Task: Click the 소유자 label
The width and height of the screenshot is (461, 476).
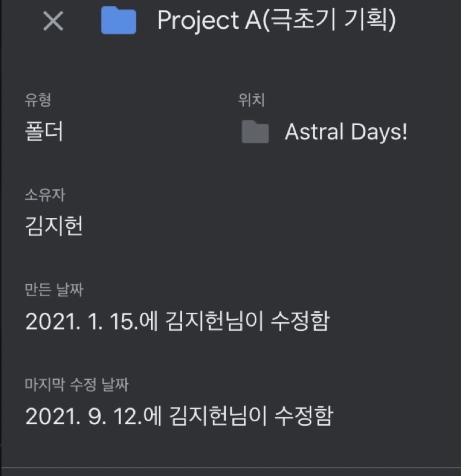Action: click(45, 195)
